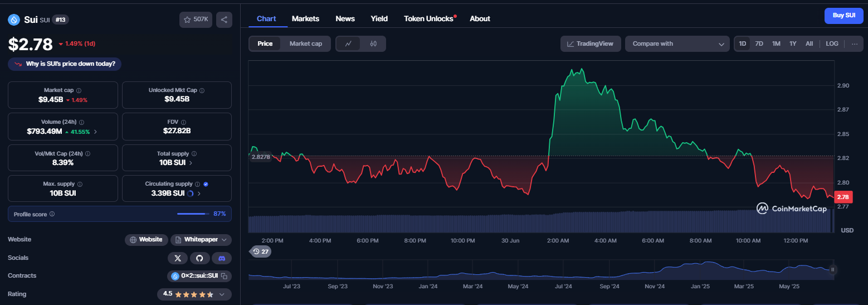Open the Chart tab
Screen dimensions: 868x305
pyautogui.click(x=266, y=18)
